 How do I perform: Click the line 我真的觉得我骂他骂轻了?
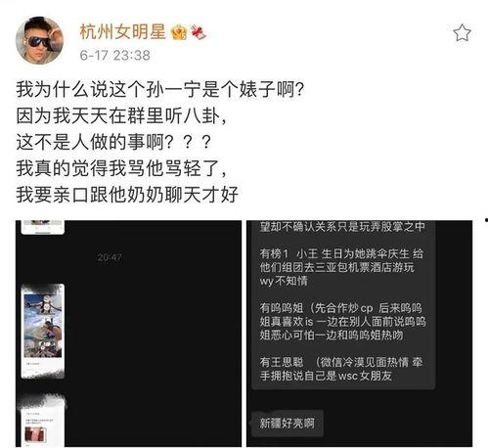[121, 168]
